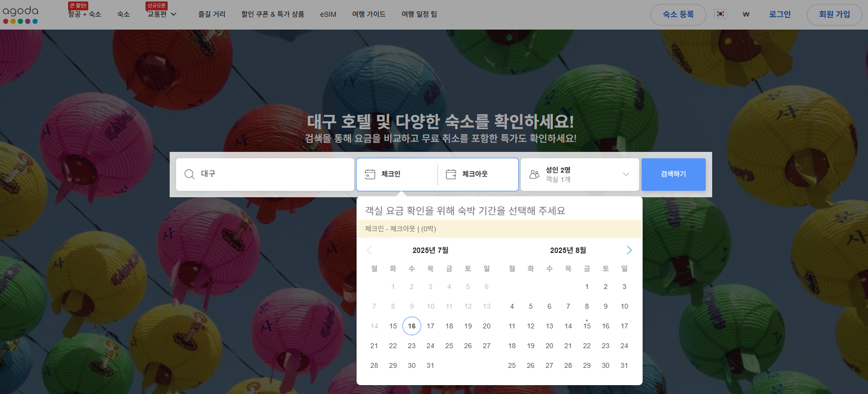The height and width of the screenshot is (394, 868).
Task: Select July 23 in 2025년 7월 calendar
Action: (x=412, y=346)
